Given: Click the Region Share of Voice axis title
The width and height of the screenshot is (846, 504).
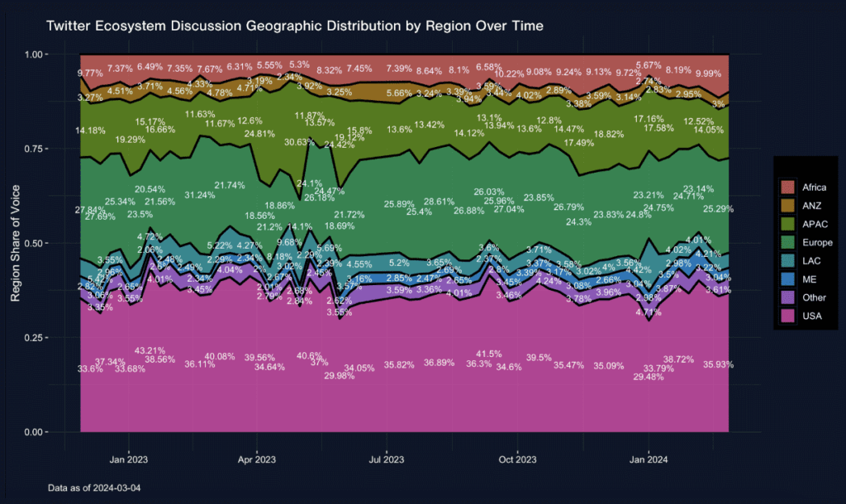Looking at the screenshot, I should click(16, 243).
